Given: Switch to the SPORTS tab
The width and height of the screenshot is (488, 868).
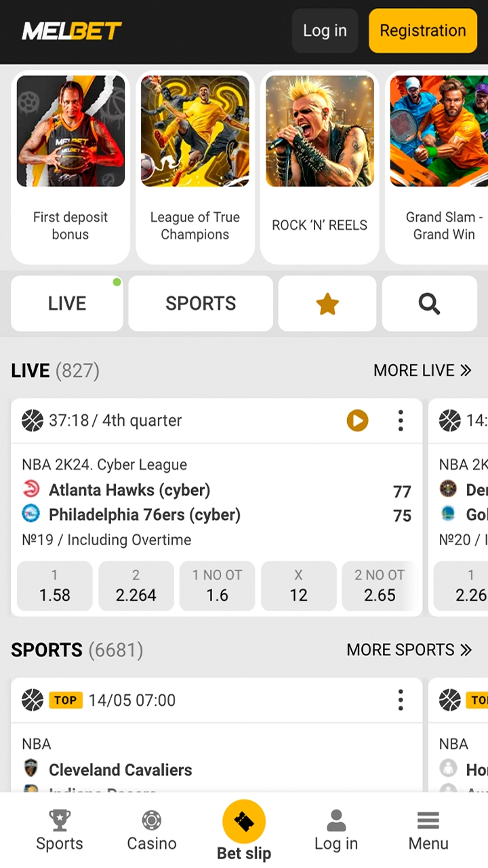Looking at the screenshot, I should [201, 303].
